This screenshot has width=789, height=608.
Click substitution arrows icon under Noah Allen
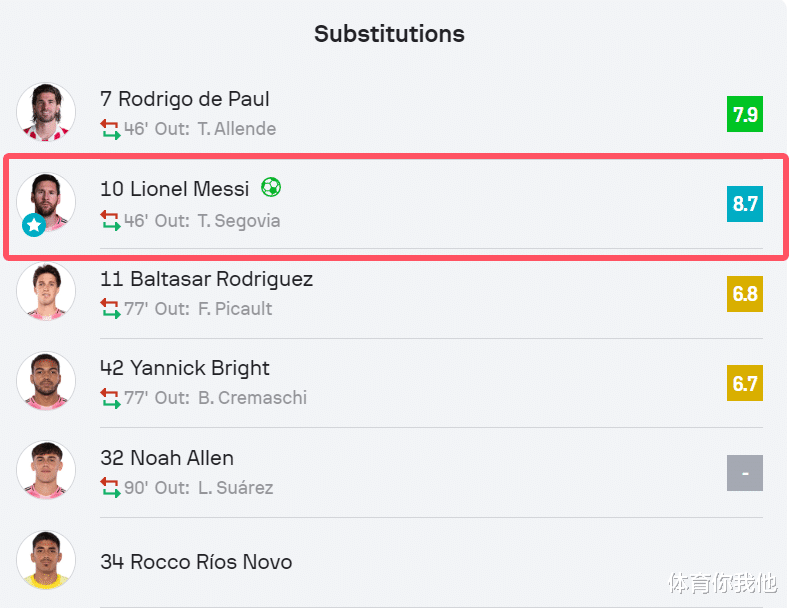(110, 487)
